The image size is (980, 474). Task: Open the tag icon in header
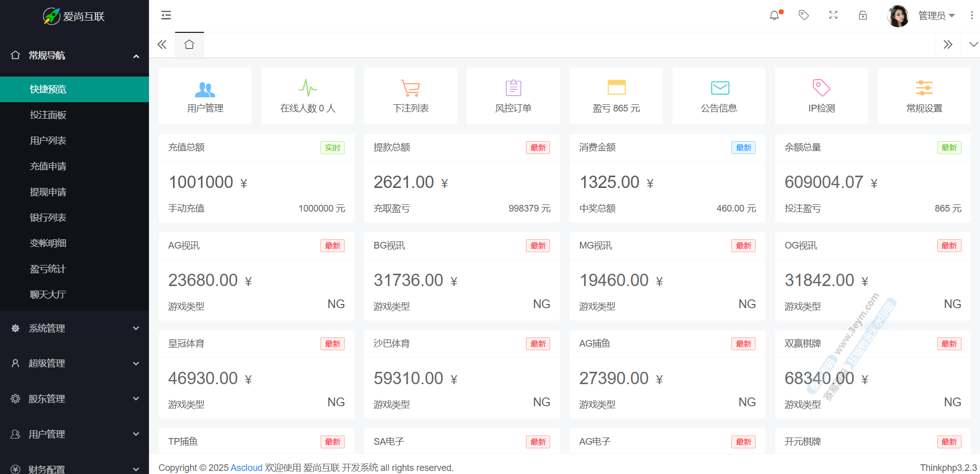pyautogui.click(x=804, y=15)
